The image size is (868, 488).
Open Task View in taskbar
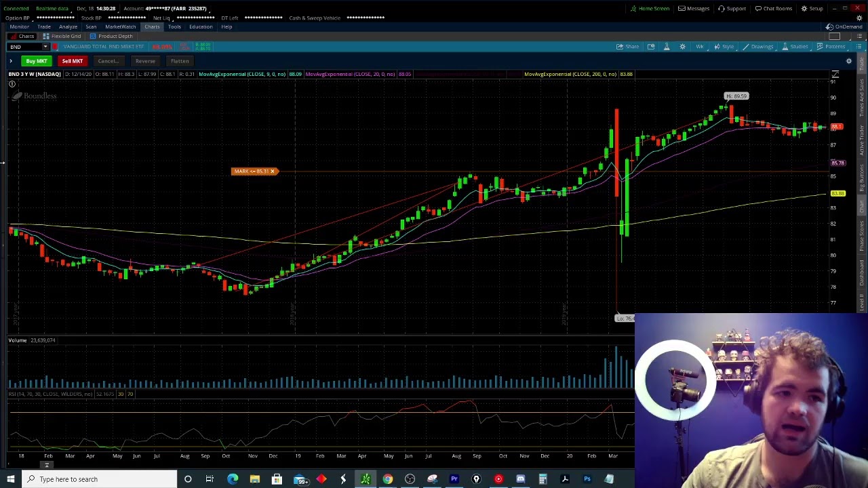[x=210, y=479]
